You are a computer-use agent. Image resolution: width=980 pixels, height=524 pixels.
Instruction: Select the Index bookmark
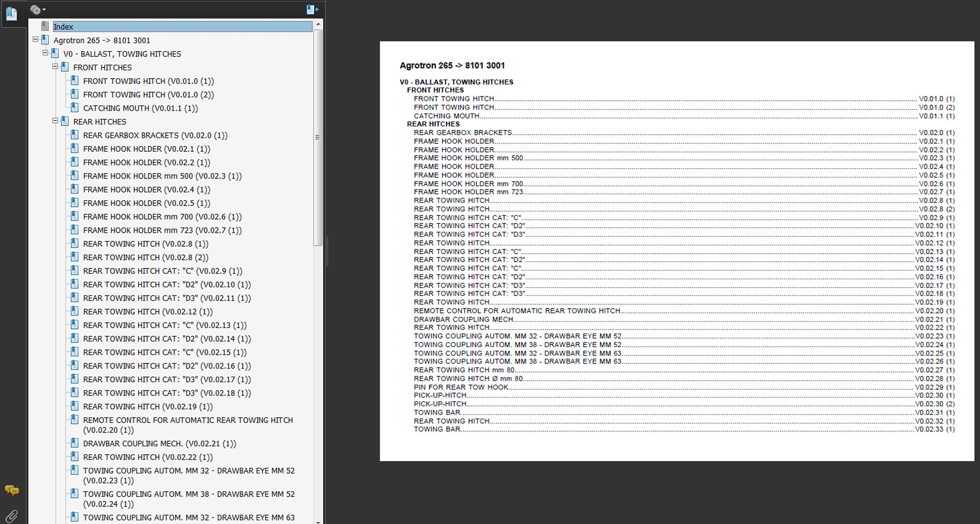point(64,27)
